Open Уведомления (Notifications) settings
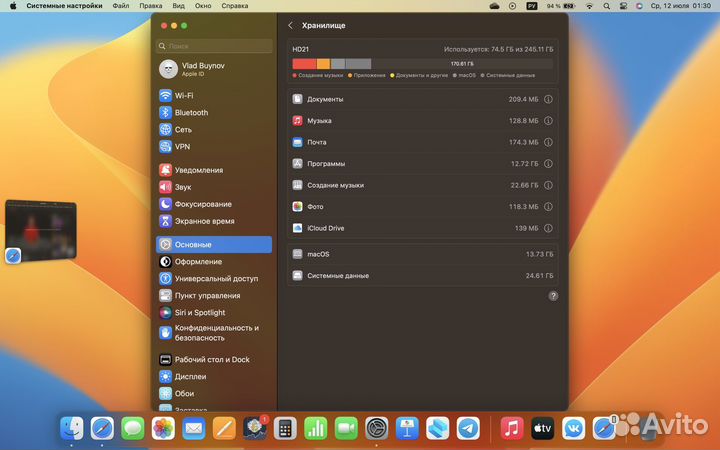 click(x=198, y=170)
